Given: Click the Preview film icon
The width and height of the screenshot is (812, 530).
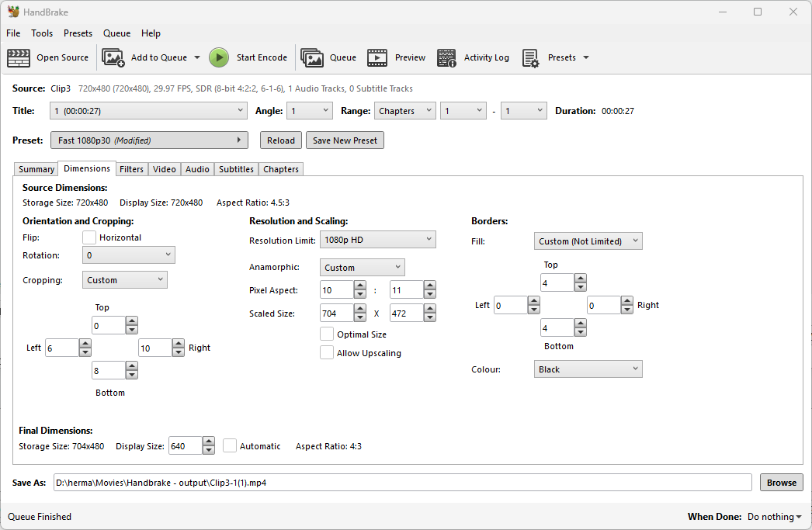Looking at the screenshot, I should coord(377,57).
